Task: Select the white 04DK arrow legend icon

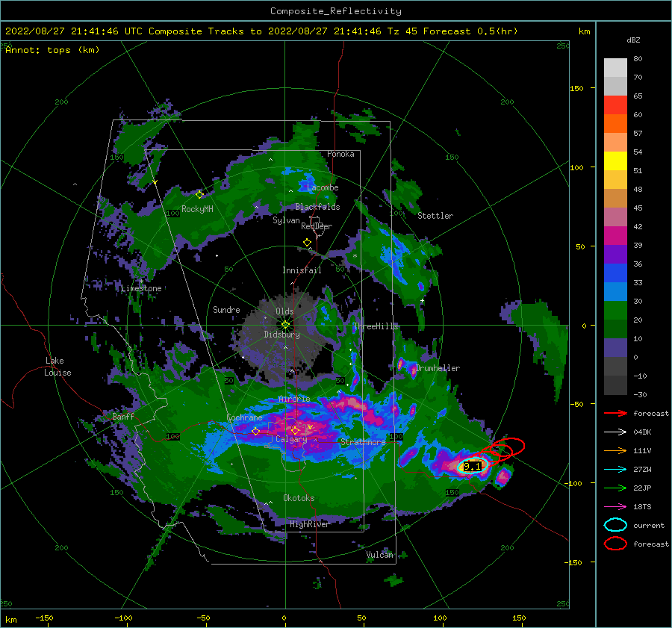Action: pos(615,432)
